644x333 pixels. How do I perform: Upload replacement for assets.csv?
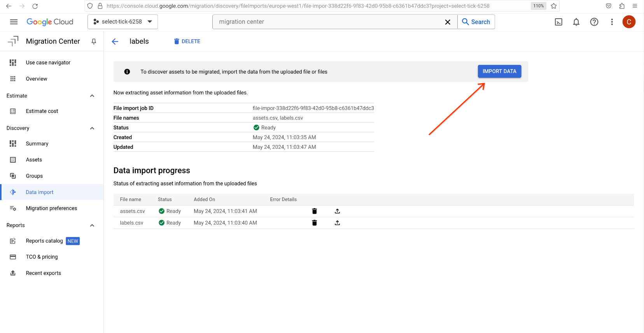pyautogui.click(x=337, y=211)
